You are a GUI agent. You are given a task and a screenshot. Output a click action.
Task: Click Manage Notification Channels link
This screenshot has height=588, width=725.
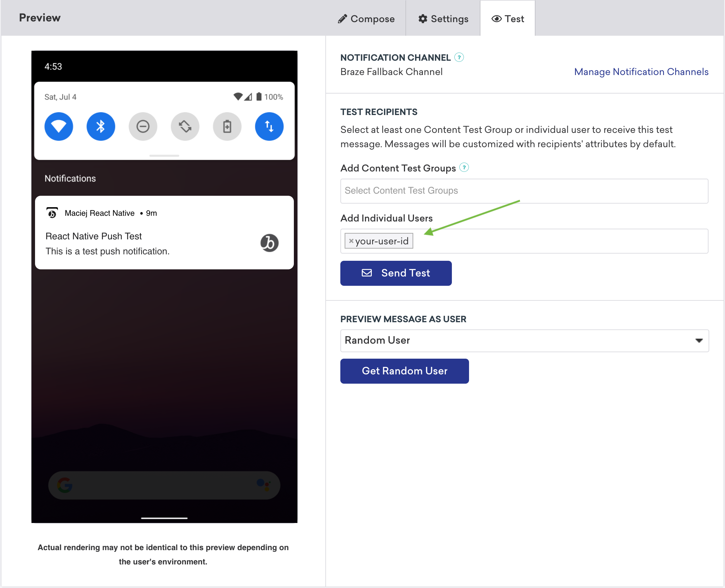[642, 71]
